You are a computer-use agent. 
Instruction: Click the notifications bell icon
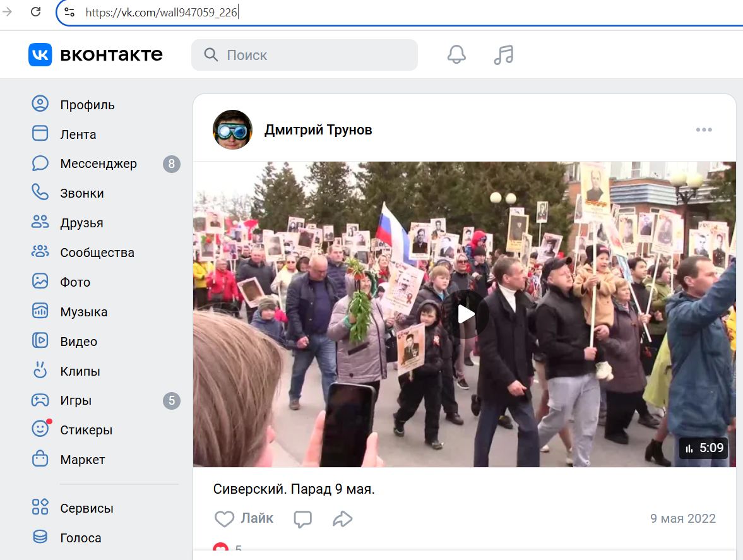click(x=456, y=55)
